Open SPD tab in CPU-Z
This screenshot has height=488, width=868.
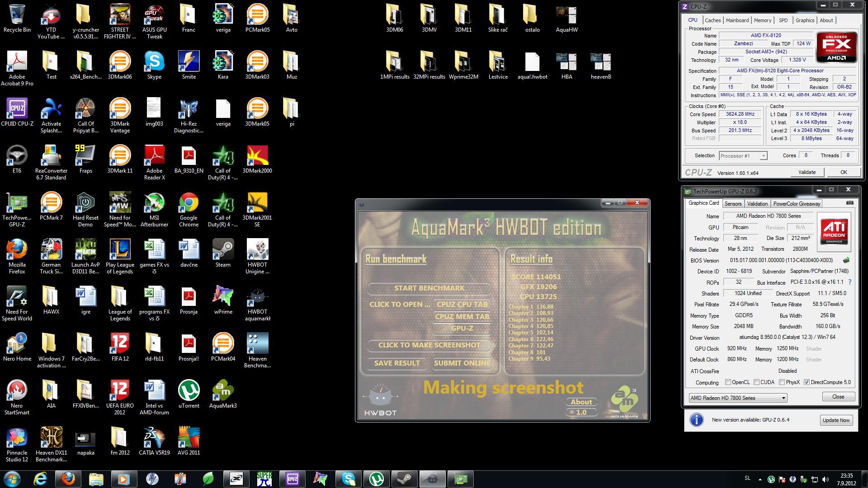click(783, 20)
